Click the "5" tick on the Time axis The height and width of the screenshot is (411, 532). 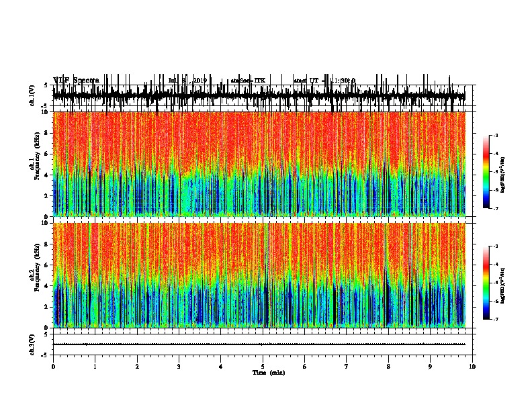click(x=263, y=367)
